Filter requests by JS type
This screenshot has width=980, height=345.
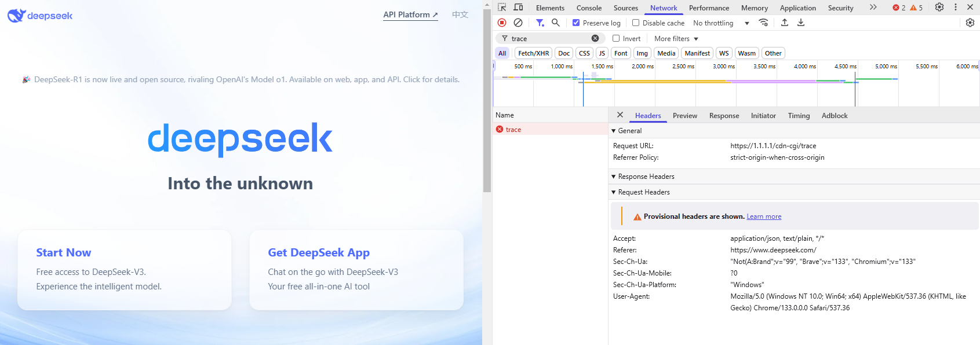point(602,53)
